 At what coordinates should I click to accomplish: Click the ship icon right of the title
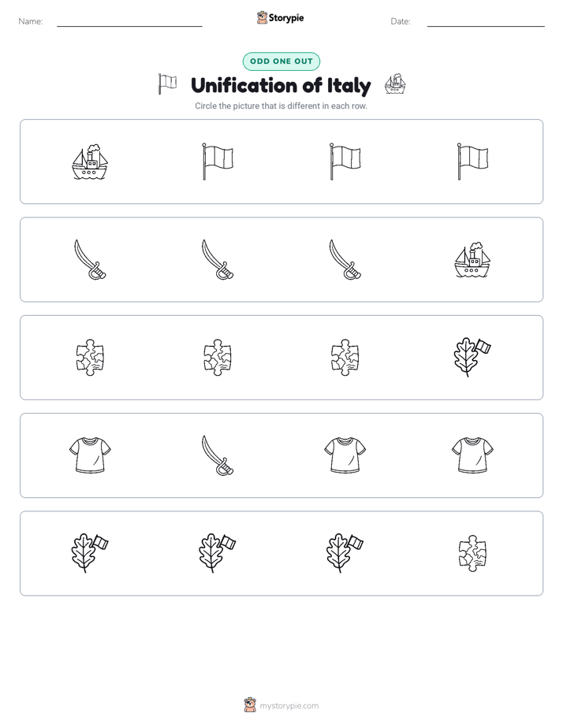click(x=395, y=84)
